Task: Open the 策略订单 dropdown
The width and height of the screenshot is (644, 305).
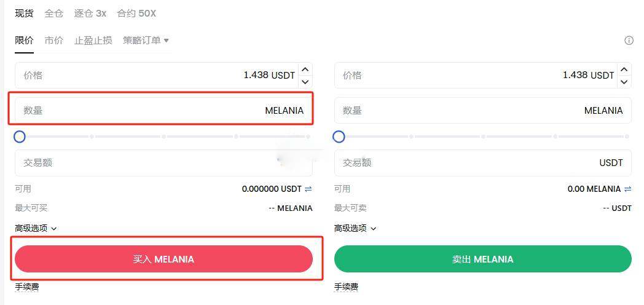Action: pyautogui.click(x=146, y=41)
